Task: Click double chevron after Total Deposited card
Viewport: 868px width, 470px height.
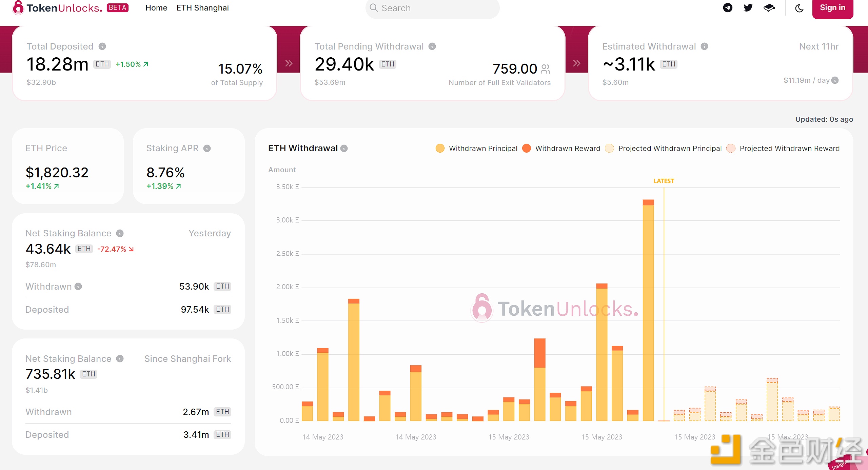Action: pos(289,63)
